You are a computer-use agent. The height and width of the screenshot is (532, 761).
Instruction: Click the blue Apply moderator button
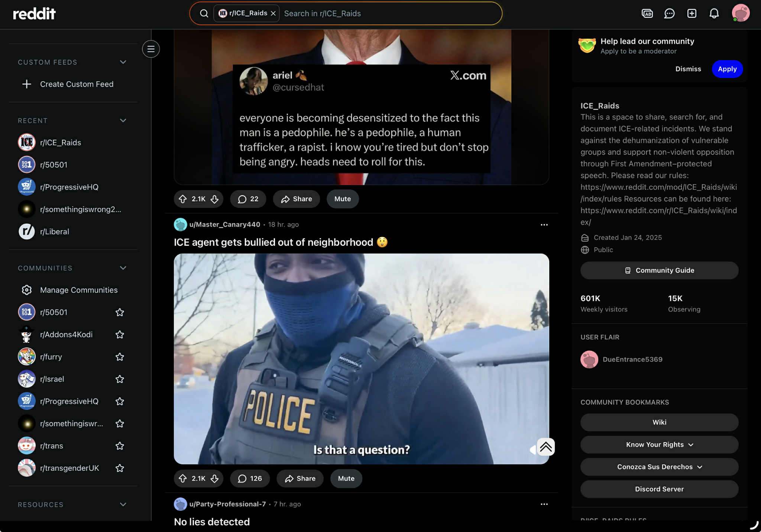tap(727, 69)
